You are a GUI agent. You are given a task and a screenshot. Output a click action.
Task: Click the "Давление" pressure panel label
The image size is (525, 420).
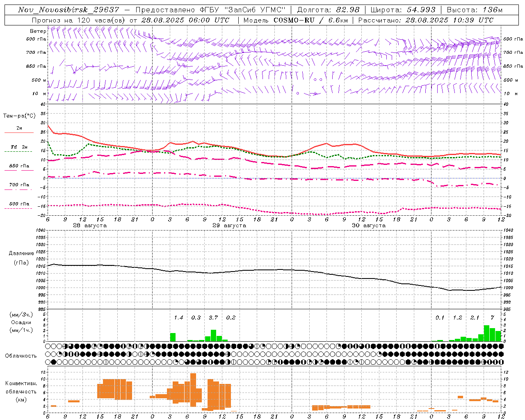(x=21, y=253)
